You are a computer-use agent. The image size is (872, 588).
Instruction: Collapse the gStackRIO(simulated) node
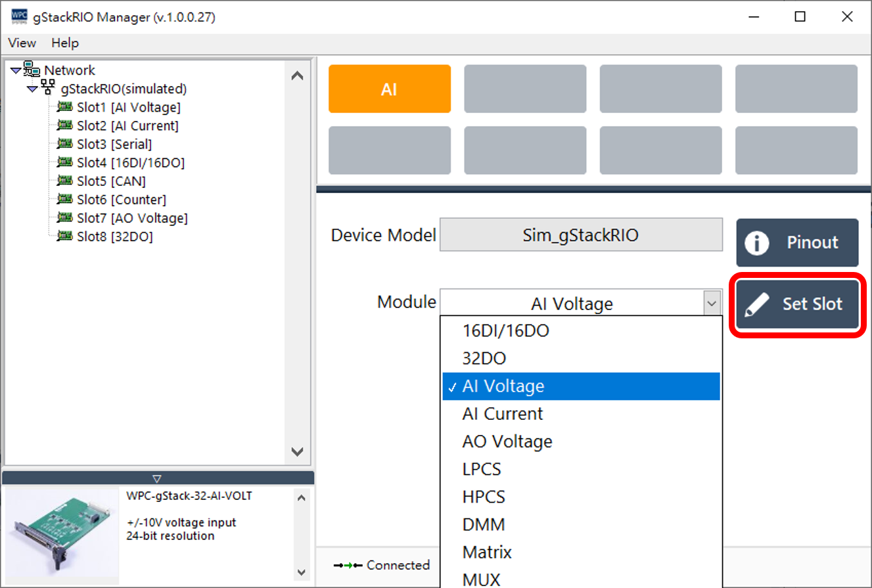click(x=32, y=89)
